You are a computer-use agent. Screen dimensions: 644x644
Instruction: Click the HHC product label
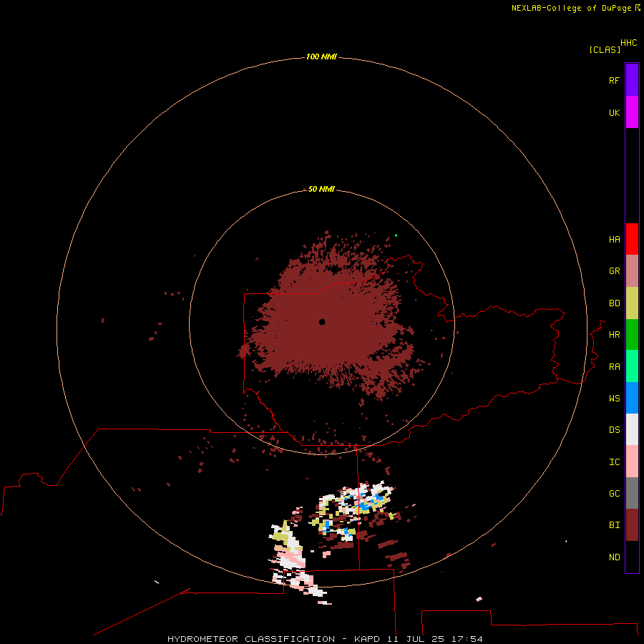pyautogui.click(x=629, y=43)
